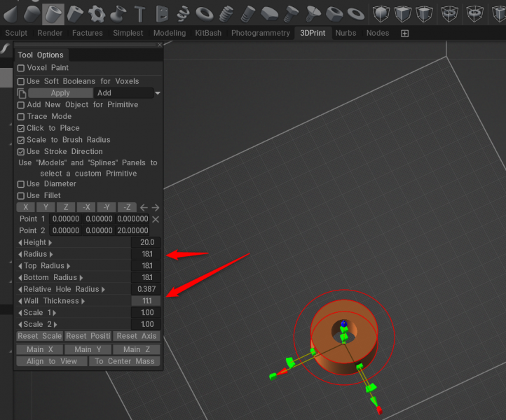Choose the torus ring primitive
The image size is (506, 420).
205,13
